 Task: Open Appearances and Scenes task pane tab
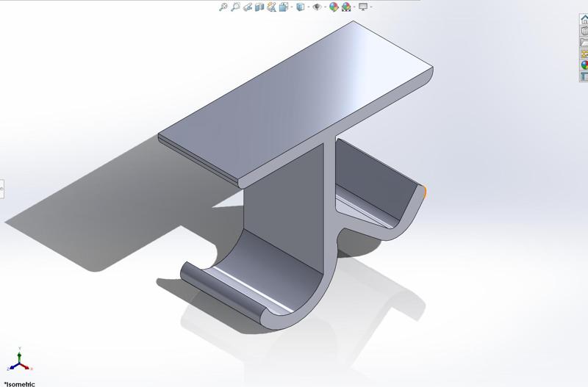pos(584,65)
